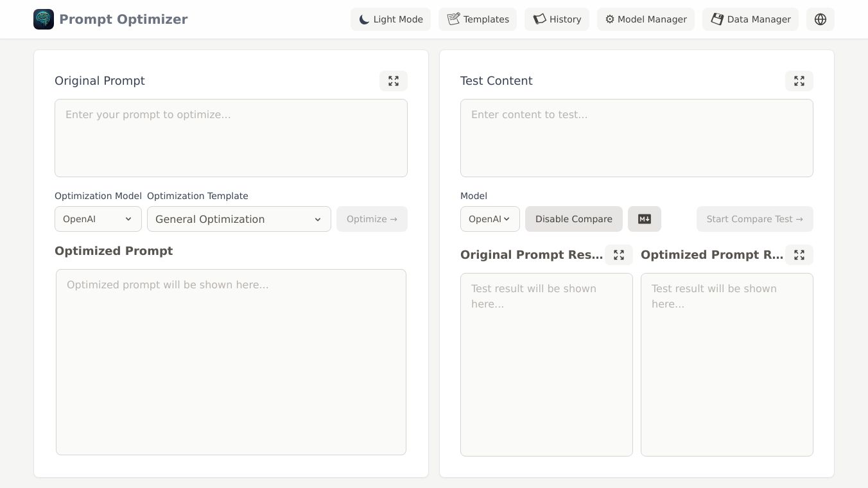Open the language globe icon
The image size is (868, 488).
(820, 19)
